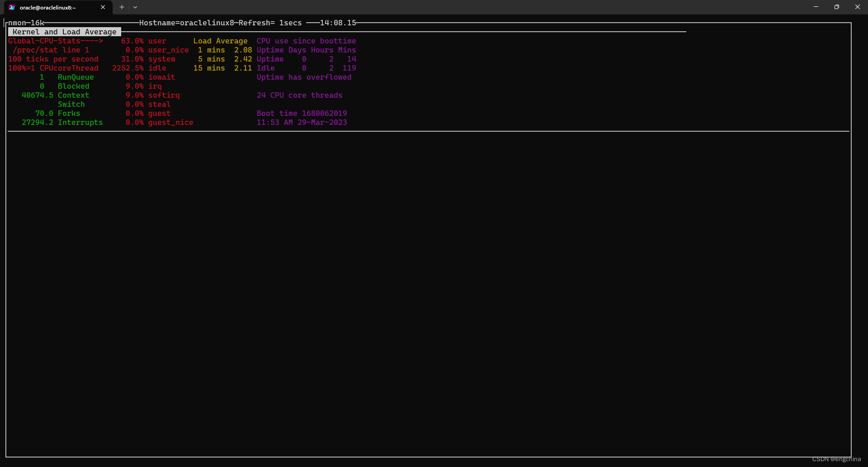Click the 31.0% system value

(148, 59)
